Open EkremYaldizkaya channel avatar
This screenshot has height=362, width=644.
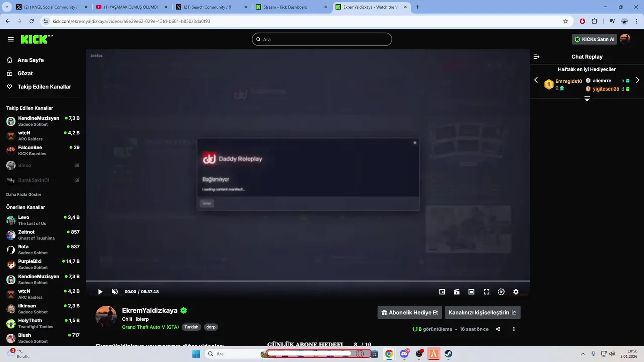[106, 316]
